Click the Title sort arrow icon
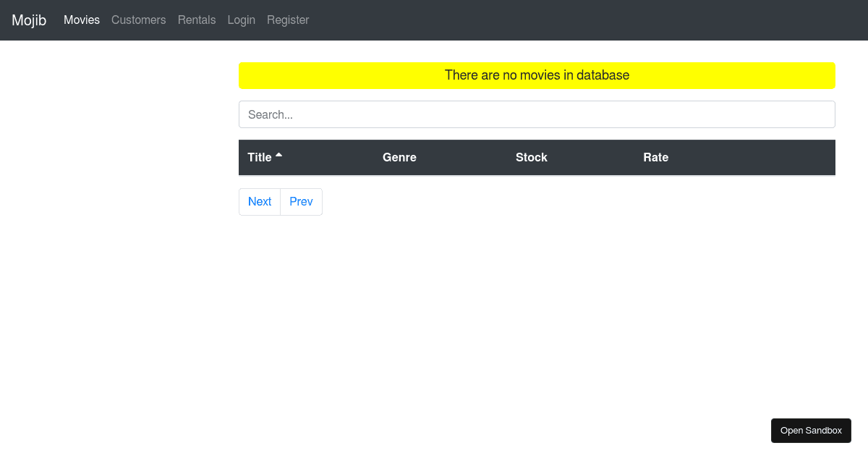Screen dimensions: 868x456 coord(280,154)
